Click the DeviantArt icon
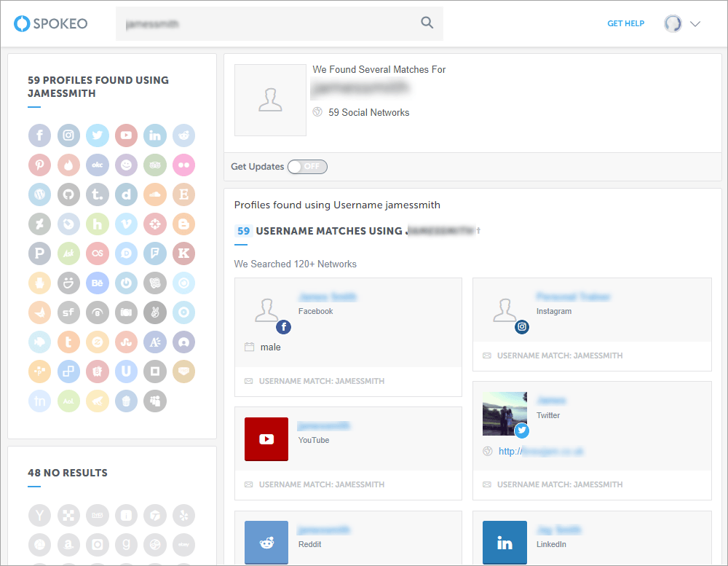 tap(40, 224)
